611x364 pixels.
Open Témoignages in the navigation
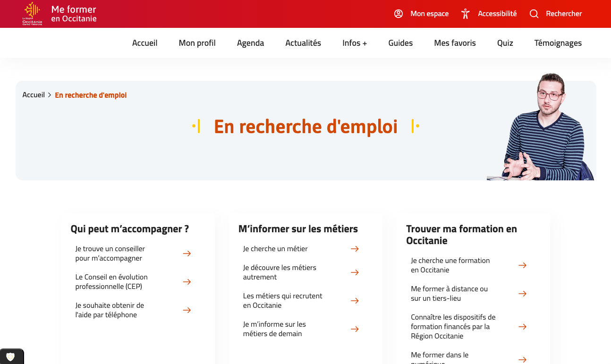558,43
